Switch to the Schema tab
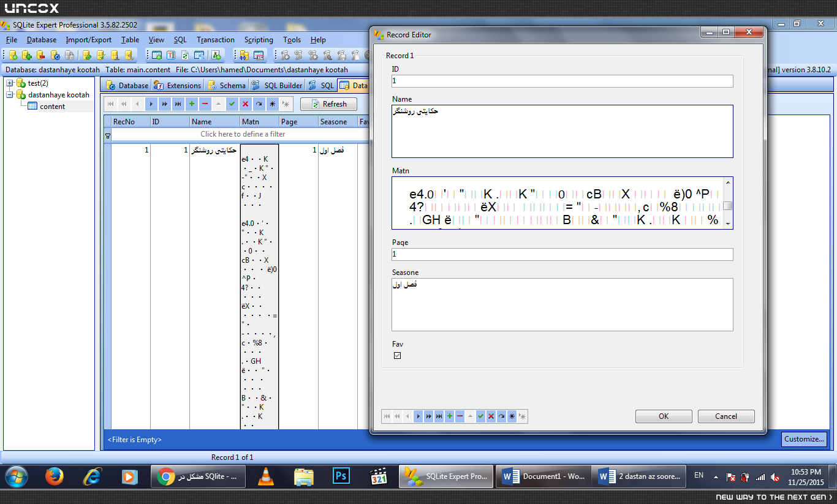 (x=227, y=86)
